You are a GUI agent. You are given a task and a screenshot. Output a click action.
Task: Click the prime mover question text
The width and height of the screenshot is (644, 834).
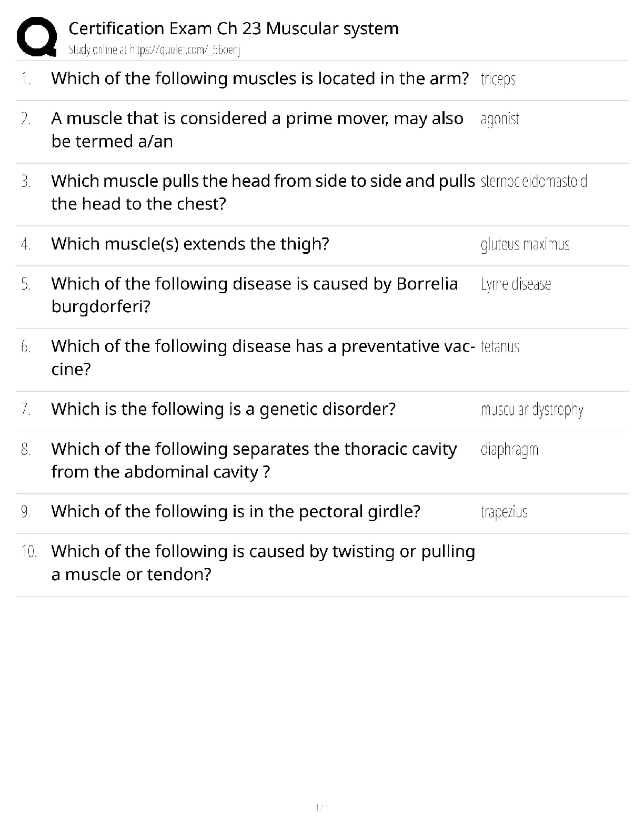click(x=257, y=130)
